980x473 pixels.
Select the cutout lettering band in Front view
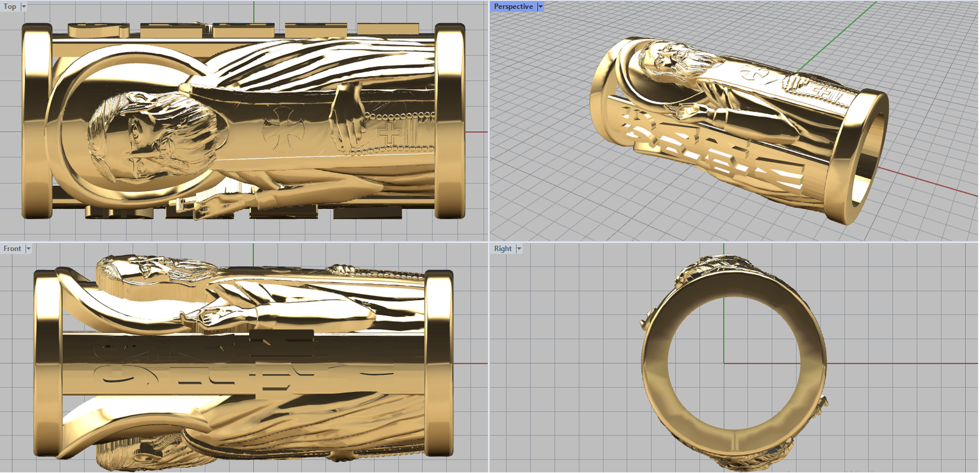pos(245,363)
